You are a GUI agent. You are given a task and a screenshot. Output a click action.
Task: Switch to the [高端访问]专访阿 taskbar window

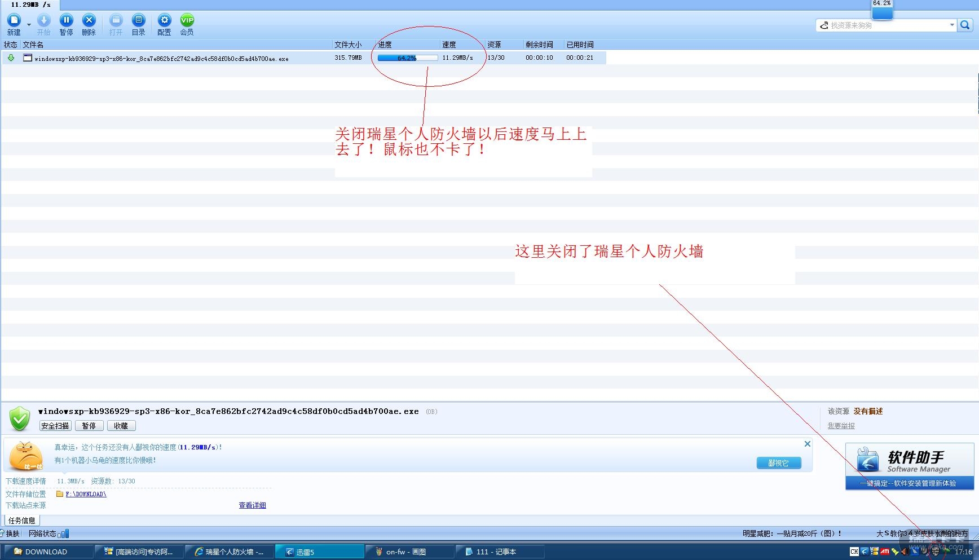tap(139, 552)
